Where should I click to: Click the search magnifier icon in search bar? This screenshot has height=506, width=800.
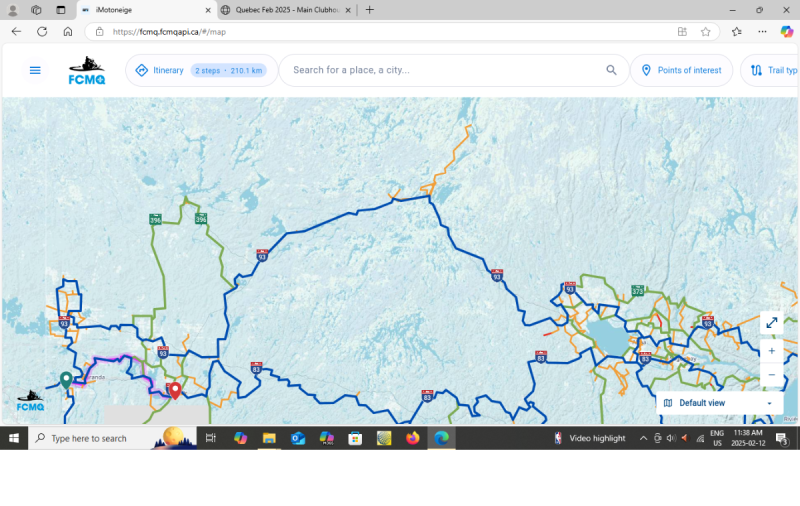[x=611, y=70]
